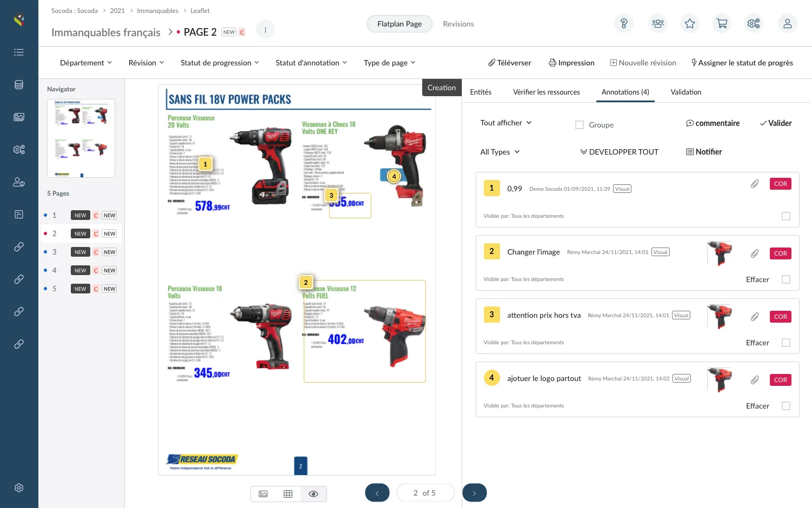Expand Statut de progression dropdown
The image size is (812, 508).
coord(219,63)
